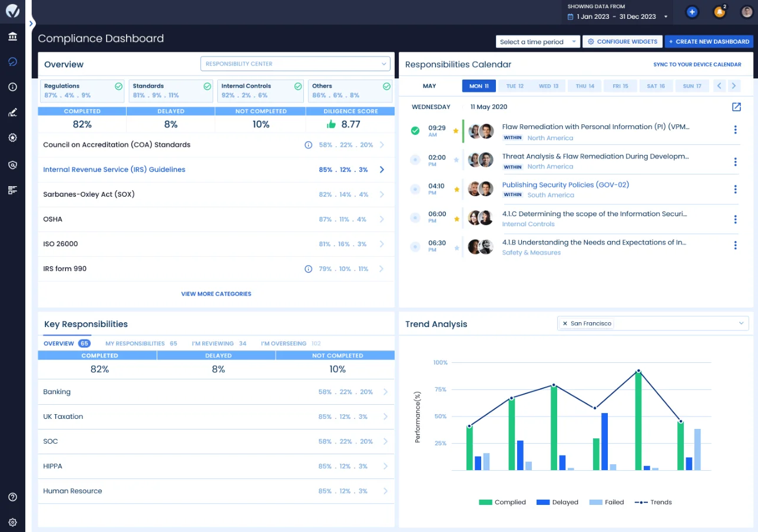Toggle the star on the 09:29 AM task
The image size is (758, 532).
(456, 131)
